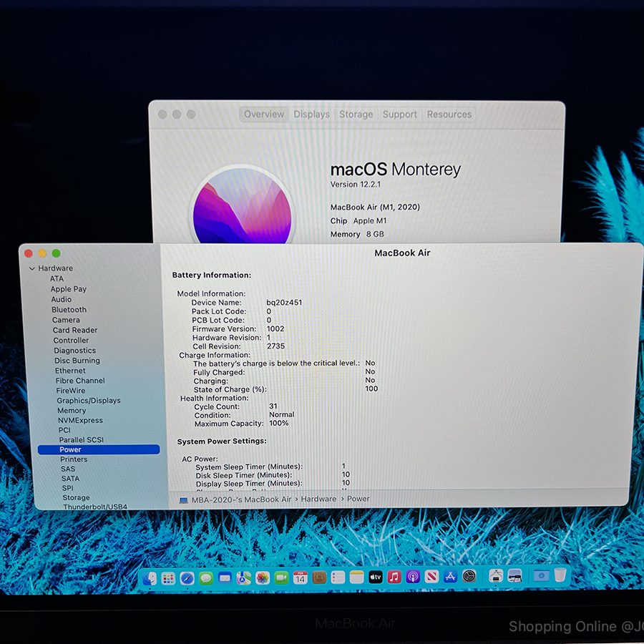The image size is (644, 644).
Task: Start FaceTime from the Dock
Action: coord(282,578)
